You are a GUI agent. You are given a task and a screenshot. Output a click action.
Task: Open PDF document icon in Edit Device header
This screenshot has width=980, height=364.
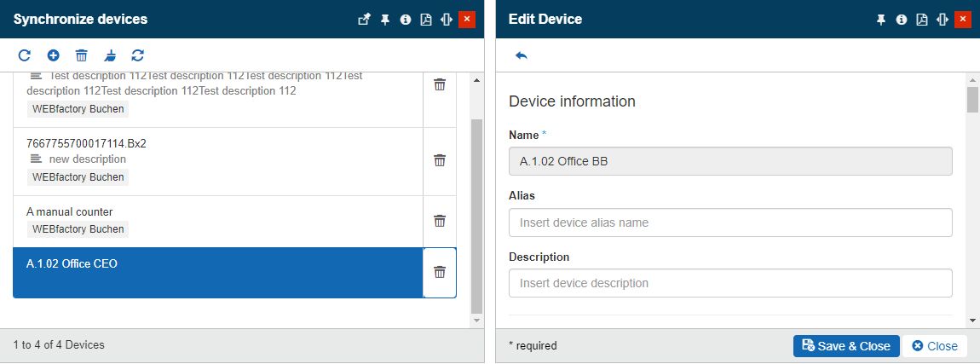coord(921,20)
